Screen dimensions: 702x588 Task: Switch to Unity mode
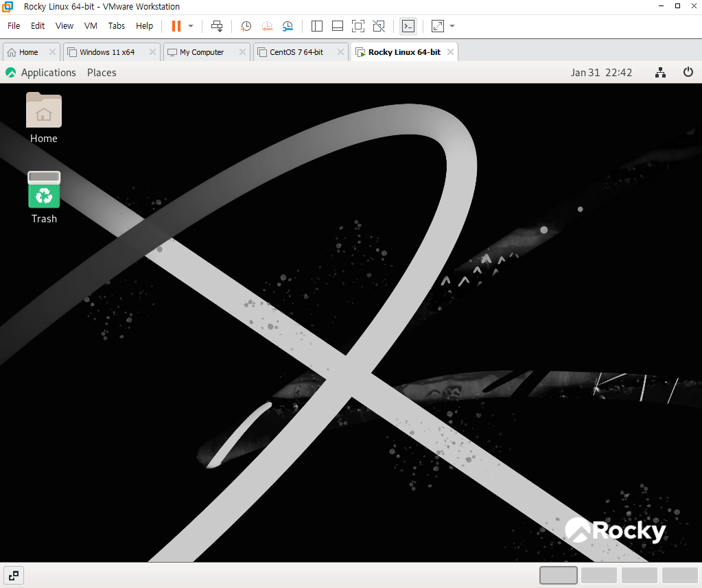[x=379, y=26]
